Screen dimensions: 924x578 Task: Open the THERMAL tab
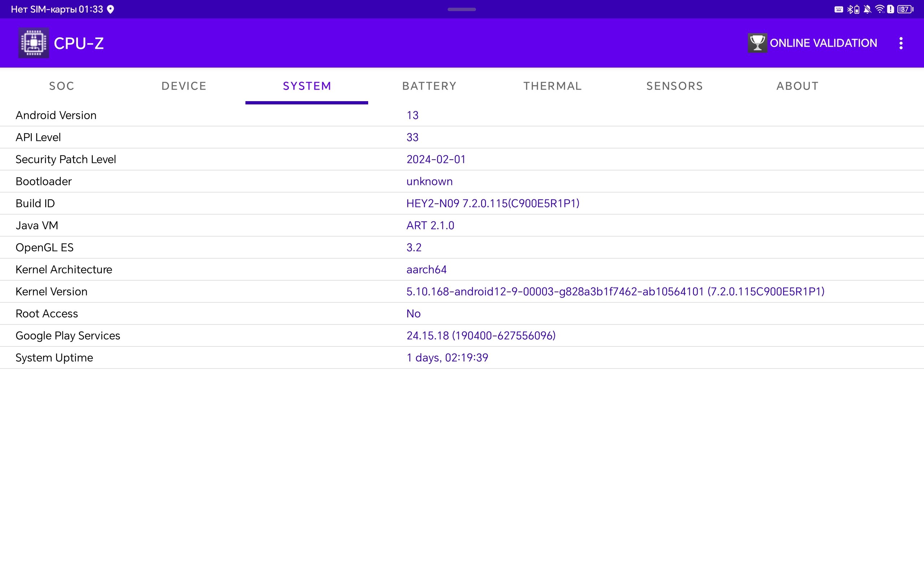tap(552, 86)
